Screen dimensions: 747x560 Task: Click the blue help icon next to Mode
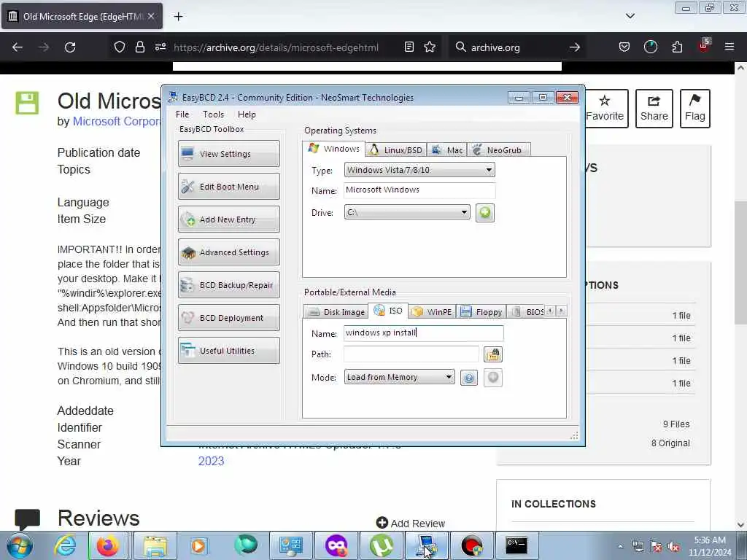tap(469, 378)
